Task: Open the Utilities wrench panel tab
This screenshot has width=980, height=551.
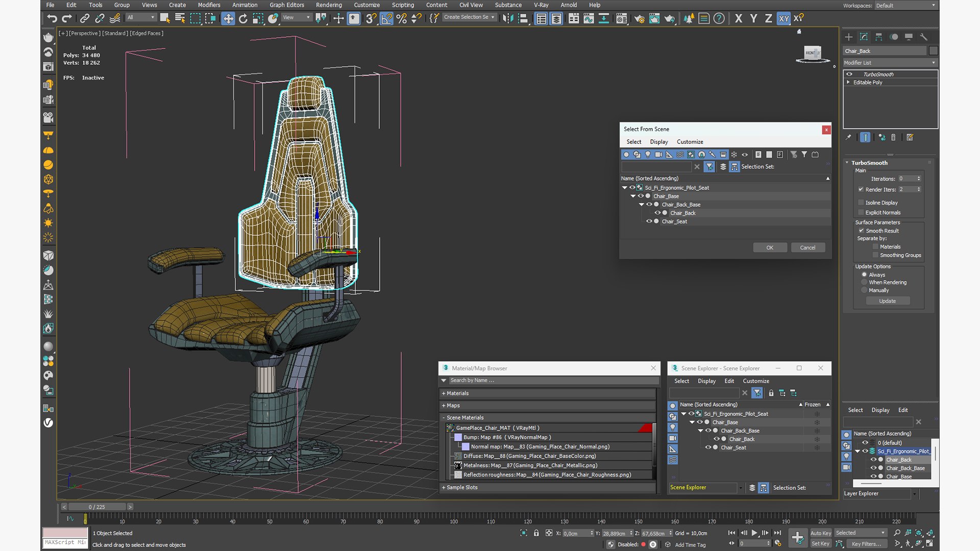Action: point(923,37)
